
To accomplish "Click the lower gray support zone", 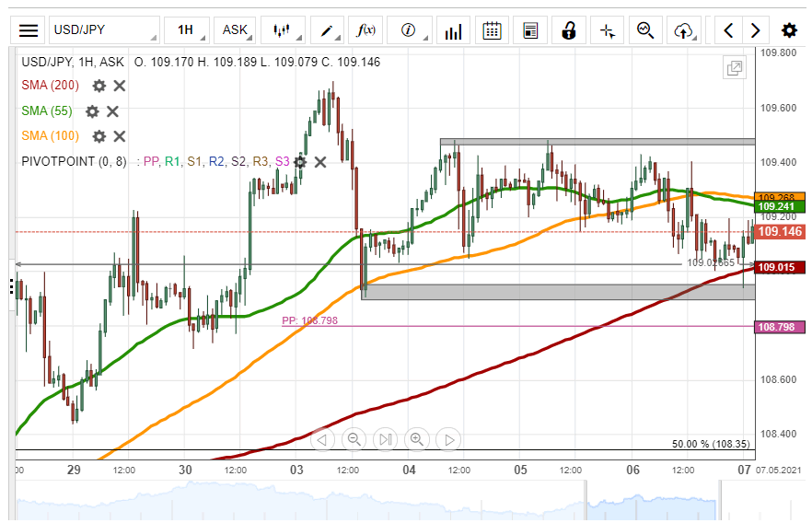I will pyautogui.click(x=558, y=292).
